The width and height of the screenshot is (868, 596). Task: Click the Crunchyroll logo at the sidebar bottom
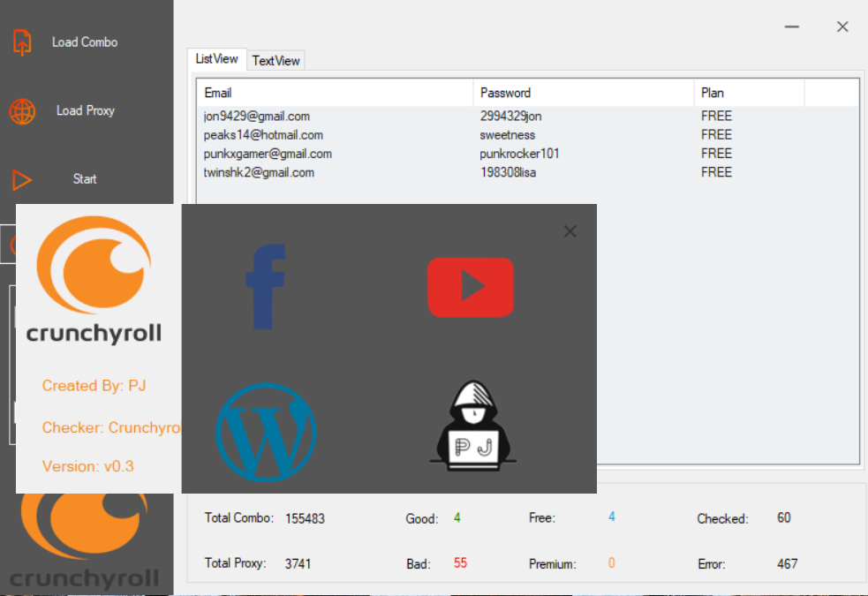point(85,542)
